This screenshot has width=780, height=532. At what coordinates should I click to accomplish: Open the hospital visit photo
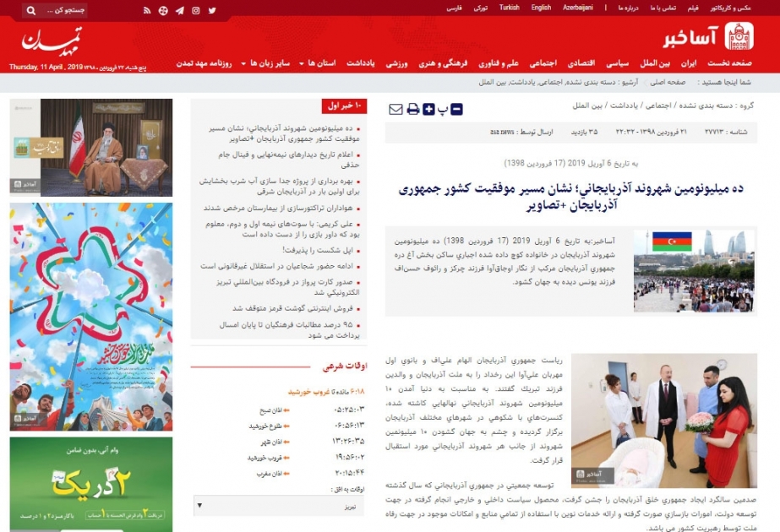coord(664,421)
